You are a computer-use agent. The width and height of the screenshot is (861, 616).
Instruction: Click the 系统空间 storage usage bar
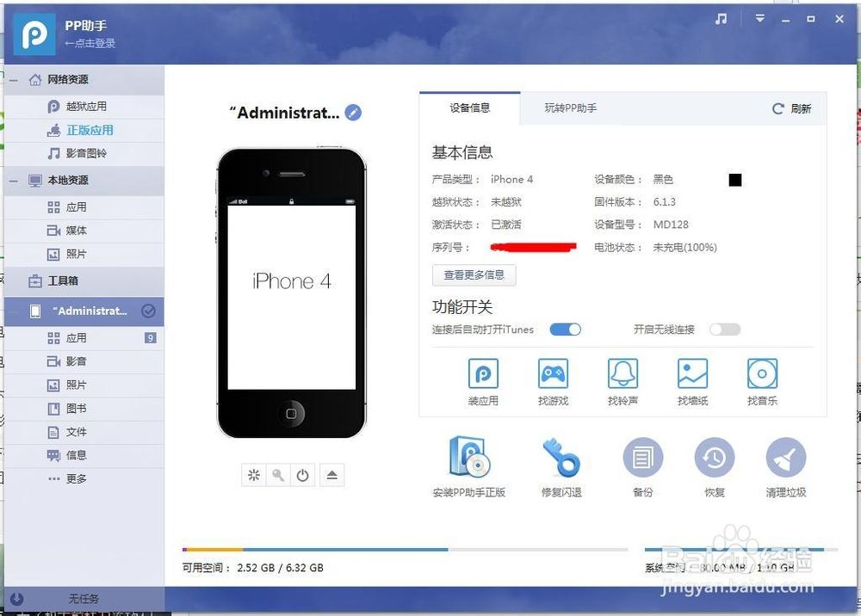pos(741,549)
